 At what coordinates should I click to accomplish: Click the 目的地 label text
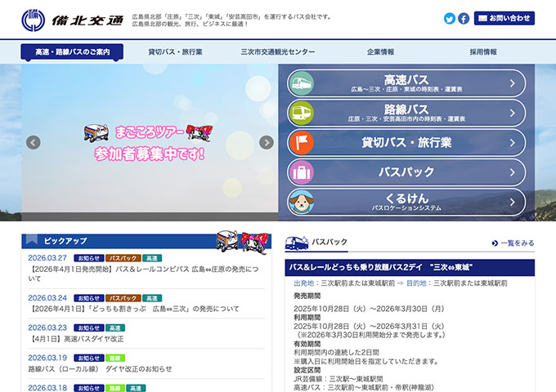point(416,283)
